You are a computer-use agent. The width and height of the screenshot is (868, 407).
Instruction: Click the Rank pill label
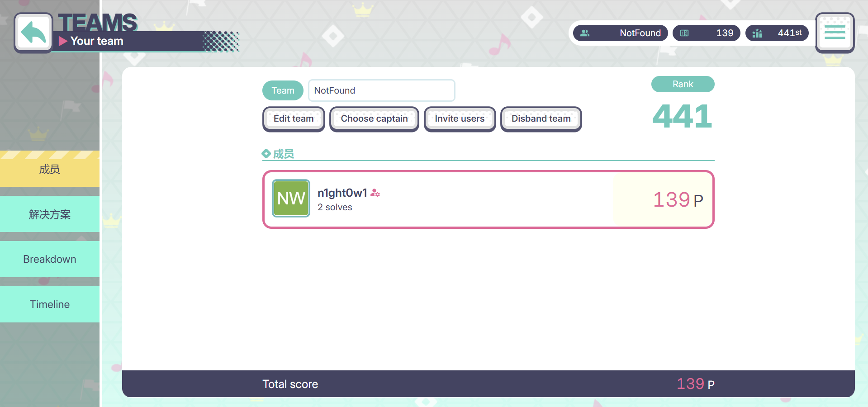[x=683, y=84]
